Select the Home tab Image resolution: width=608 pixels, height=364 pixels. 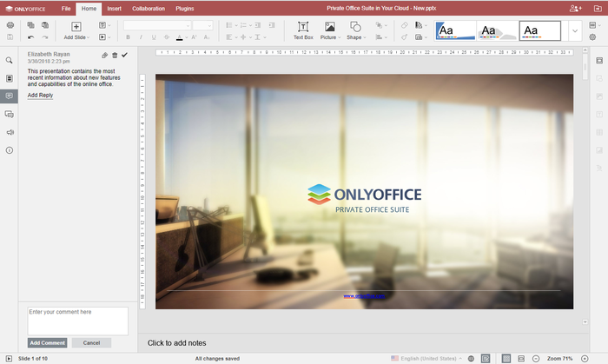(x=89, y=9)
